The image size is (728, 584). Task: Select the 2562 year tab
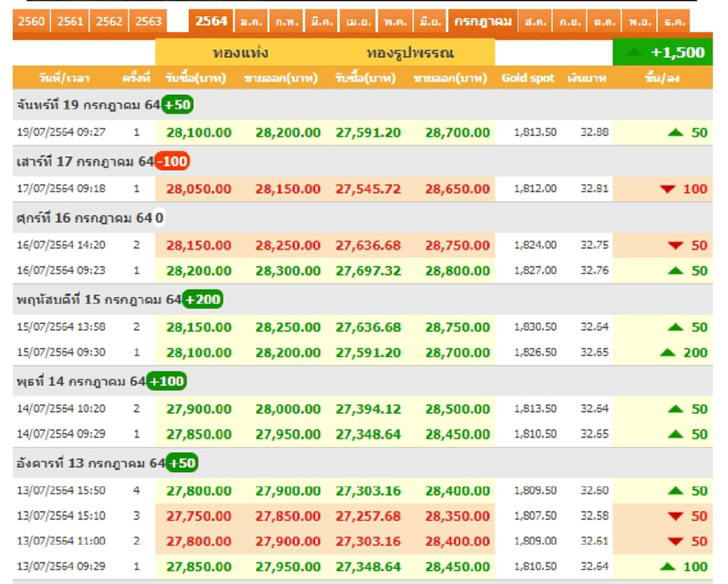pos(109,22)
